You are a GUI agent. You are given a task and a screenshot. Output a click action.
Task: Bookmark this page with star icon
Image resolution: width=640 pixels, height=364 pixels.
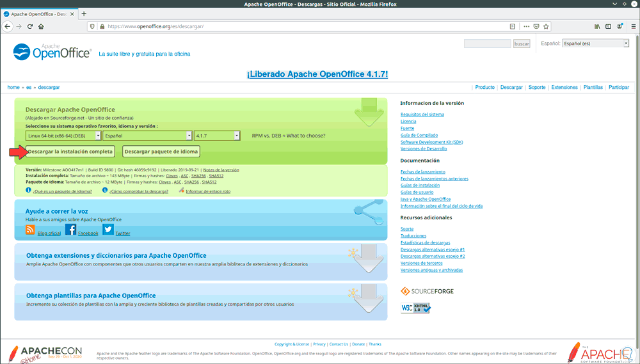(546, 26)
